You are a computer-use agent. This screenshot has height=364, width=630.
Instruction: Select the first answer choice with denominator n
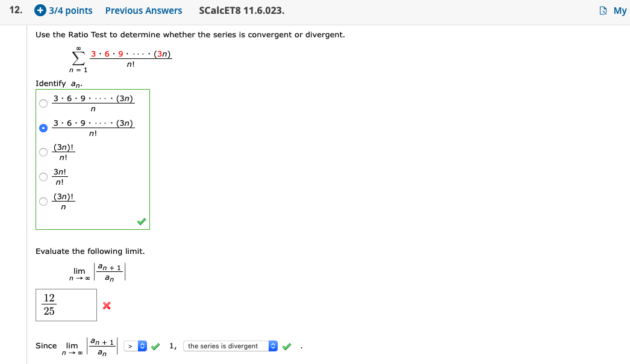43,103
